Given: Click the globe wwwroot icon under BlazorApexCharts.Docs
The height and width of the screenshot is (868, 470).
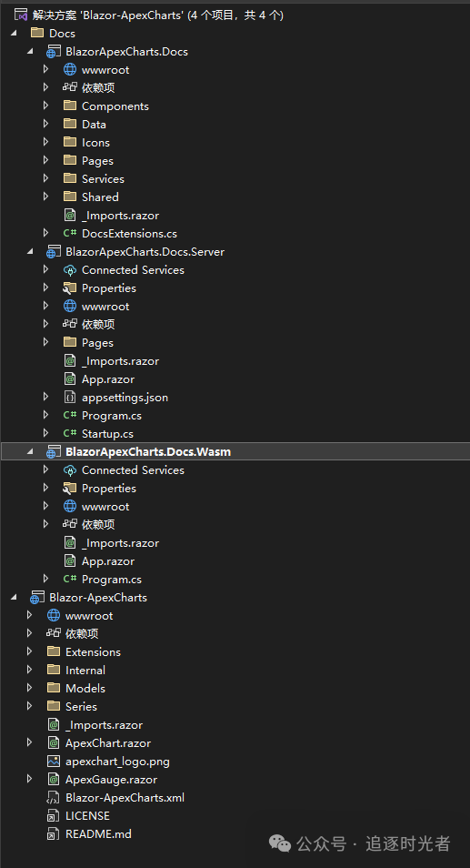Looking at the screenshot, I should coord(70,70).
